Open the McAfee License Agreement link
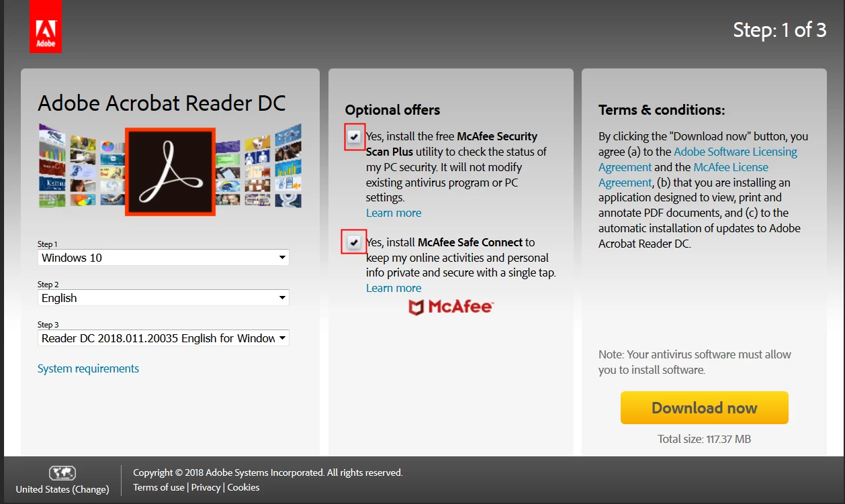The height and width of the screenshot is (504, 845). [683, 174]
